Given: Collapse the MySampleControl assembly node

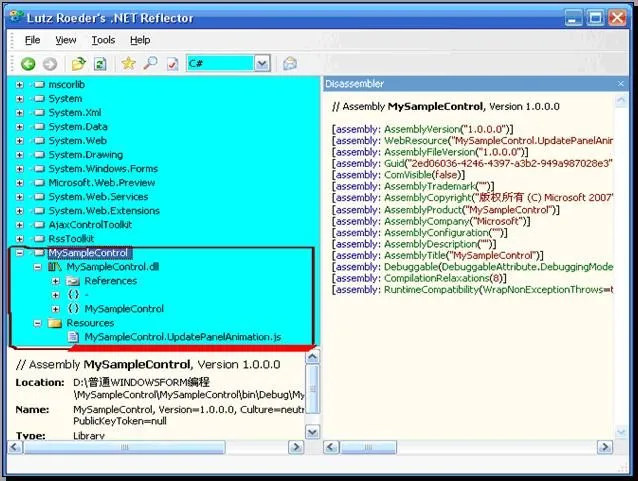Looking at the screenshot, I should 19,253.
